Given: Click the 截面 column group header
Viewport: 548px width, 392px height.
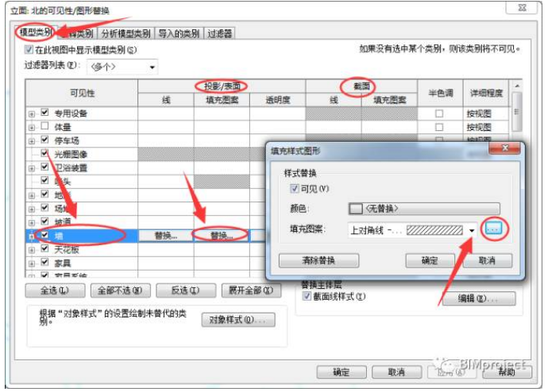Looking at the screenshot, I should [361, 86].
